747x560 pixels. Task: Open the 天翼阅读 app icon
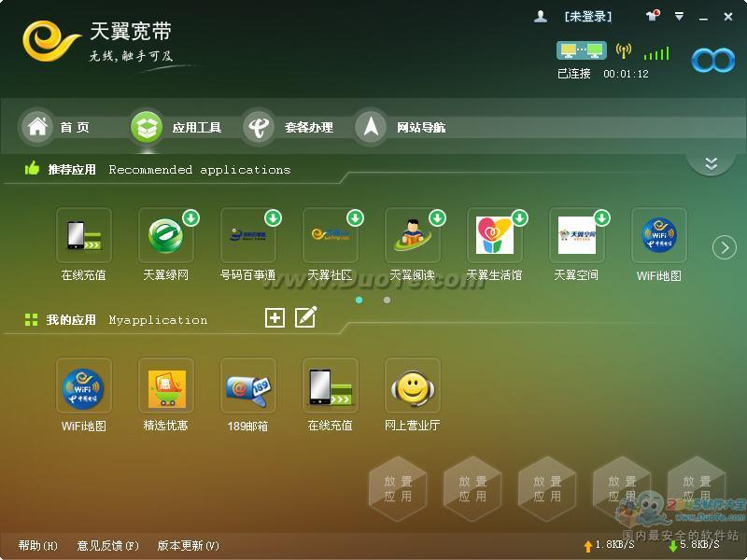pyautogui.click(x=413, y=235)
